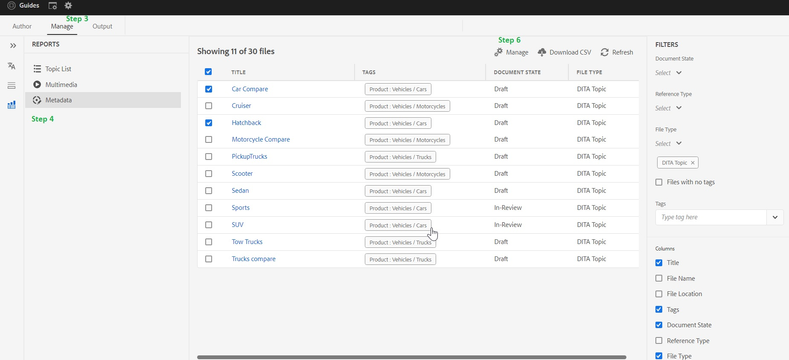Open the reports chart icon in left rail

pos(12,105)
